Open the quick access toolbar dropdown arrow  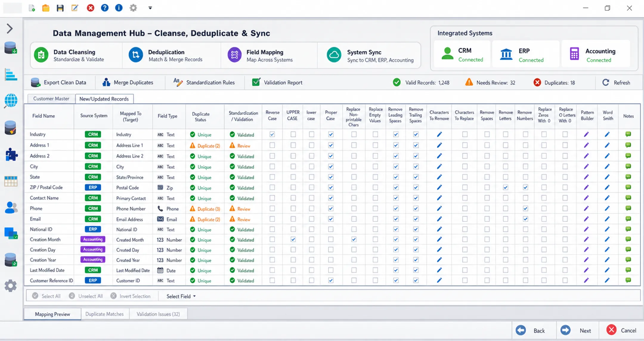click(150, 8)
